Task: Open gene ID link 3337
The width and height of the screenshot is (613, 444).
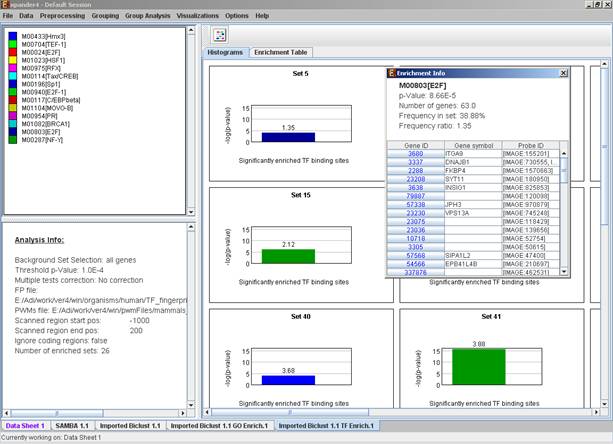Action: click(416, 162)
